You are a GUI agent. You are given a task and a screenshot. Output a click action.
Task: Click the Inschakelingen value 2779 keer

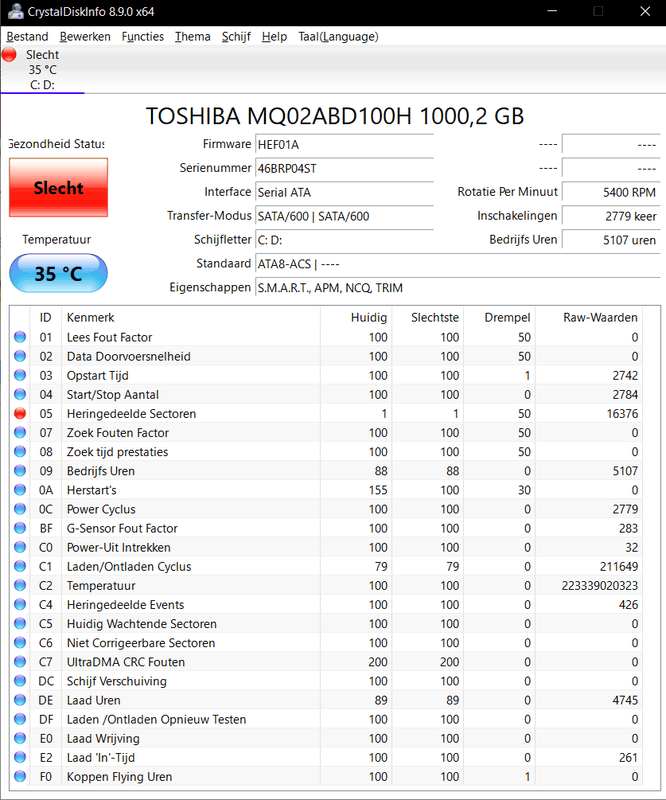(x=611, y=216)
